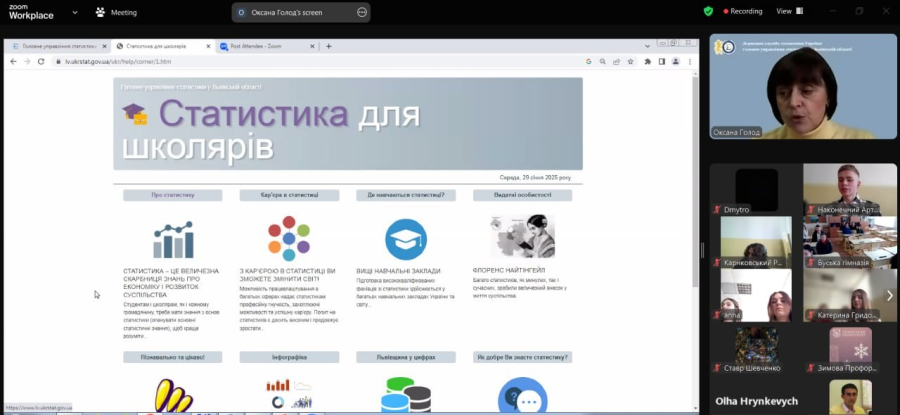Open СТАТИСТИКА – ЦЕ ВЕЛИЧЕЗНА СКАРБНИЦЯ ЗНАНЬ article
The image size is (900, 415).
[171, 282]
